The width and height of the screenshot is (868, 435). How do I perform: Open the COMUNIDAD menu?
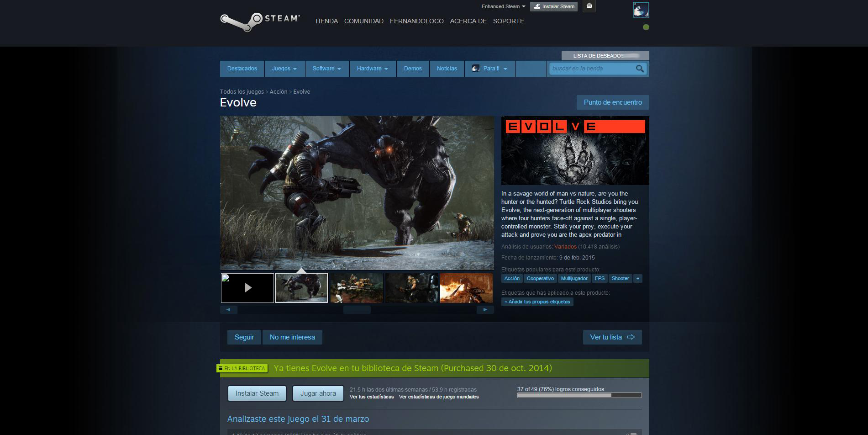[364, 21]
